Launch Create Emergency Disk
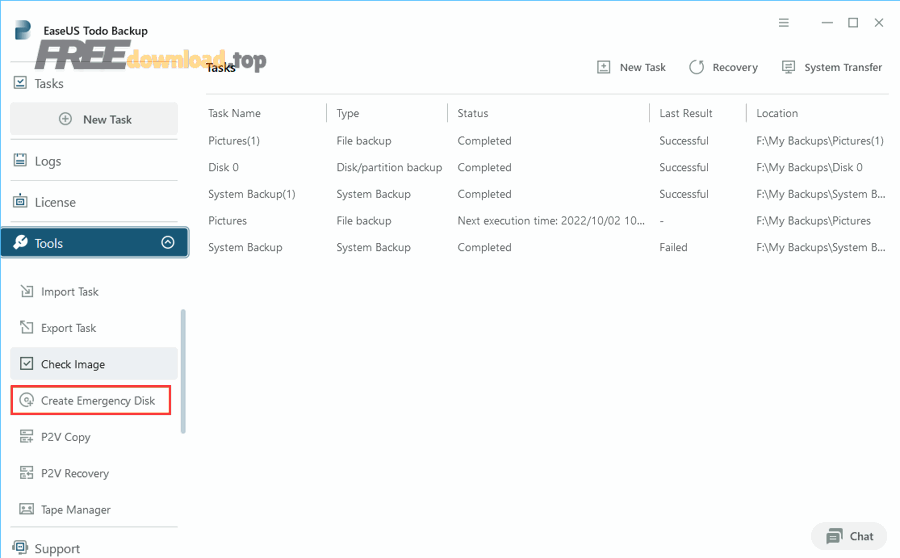Viewport: 900px width, 558px height. (x=91, y=400)
